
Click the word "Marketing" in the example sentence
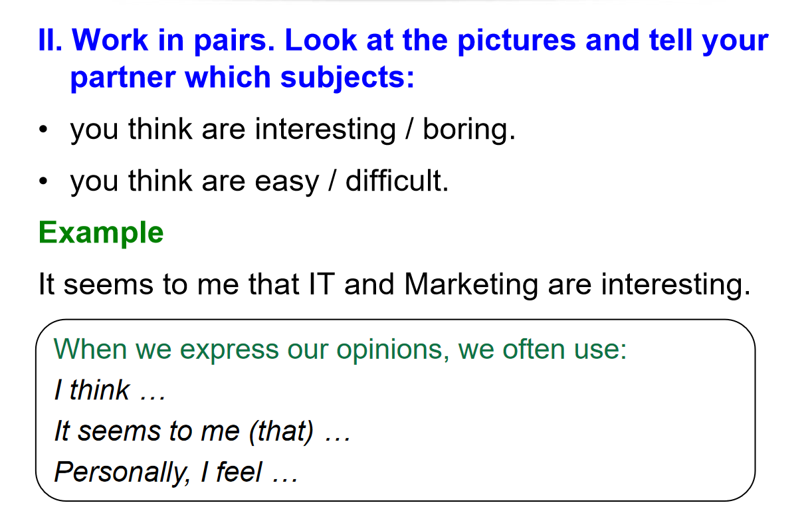click(x=471, y=285)
